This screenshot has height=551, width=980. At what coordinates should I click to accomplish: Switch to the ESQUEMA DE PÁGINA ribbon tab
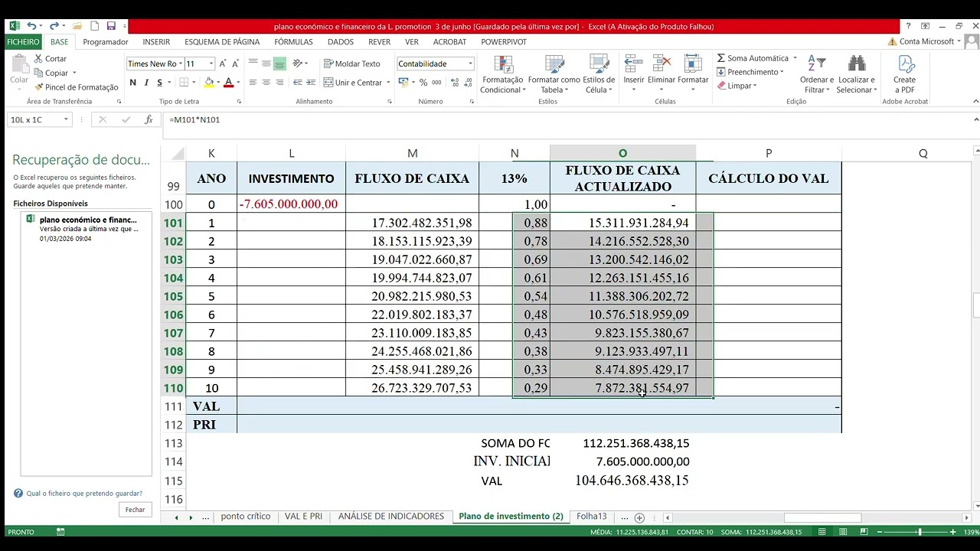[x=222, y=42]
